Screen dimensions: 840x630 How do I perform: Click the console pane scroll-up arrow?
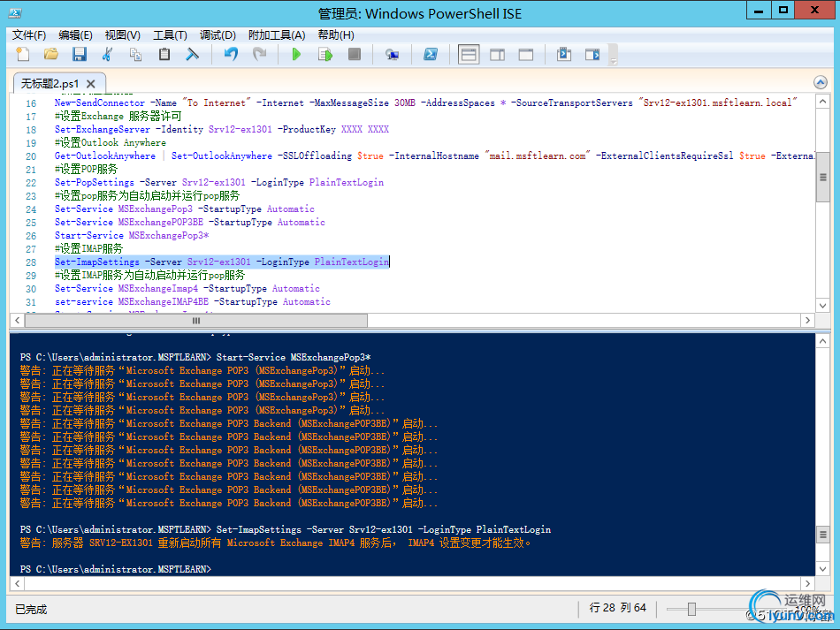[x=823, y=340]
